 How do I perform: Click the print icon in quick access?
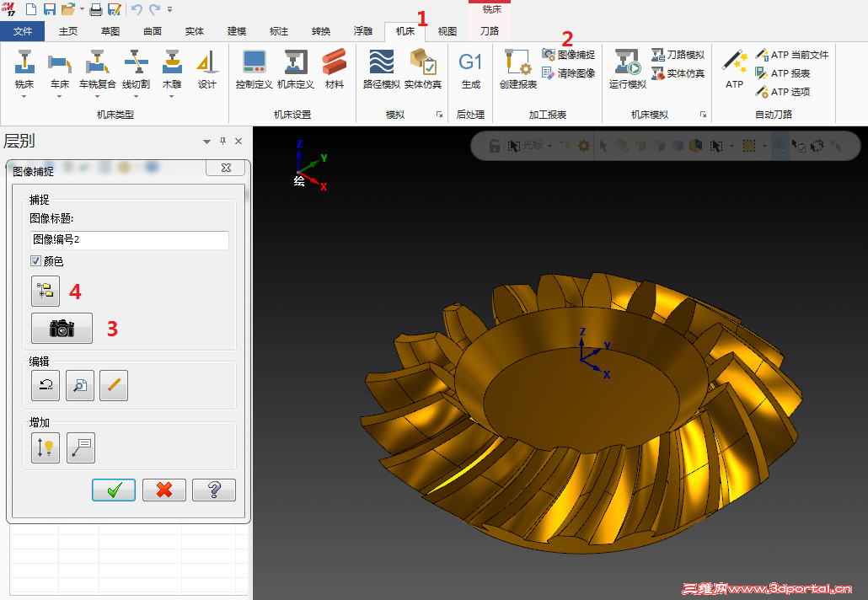[x=96, y=9]
